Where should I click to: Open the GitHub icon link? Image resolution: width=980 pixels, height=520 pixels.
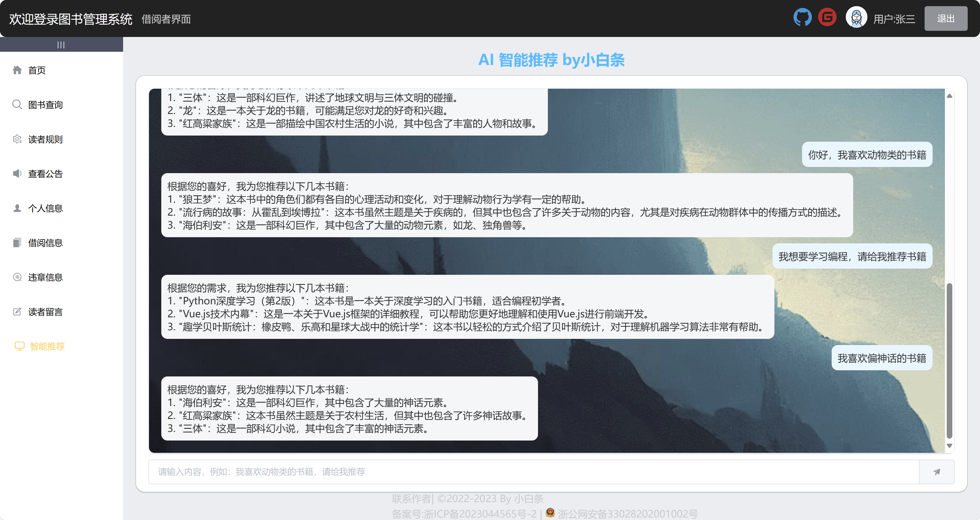pos(802,18)
